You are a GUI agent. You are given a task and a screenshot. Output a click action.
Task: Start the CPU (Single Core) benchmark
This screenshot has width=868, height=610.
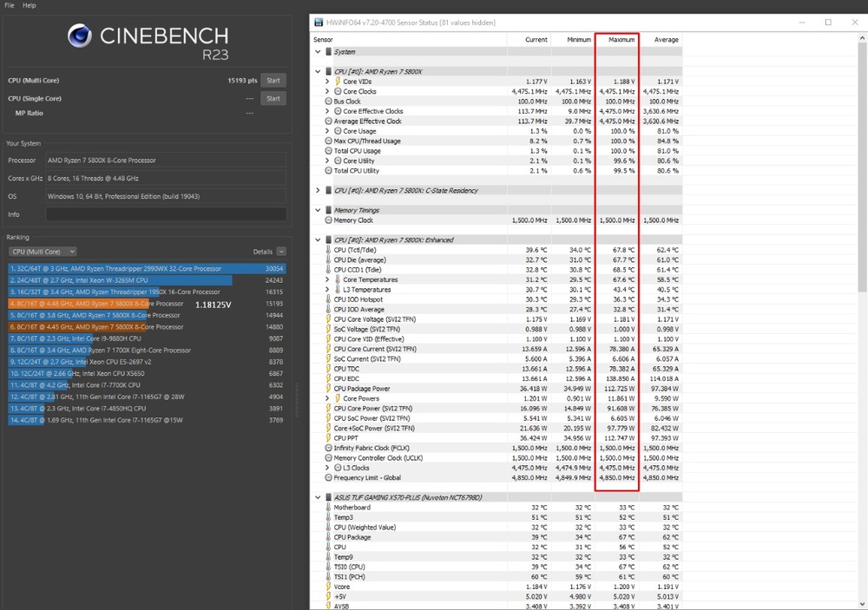pyautogui.click(x=273, y=98)
